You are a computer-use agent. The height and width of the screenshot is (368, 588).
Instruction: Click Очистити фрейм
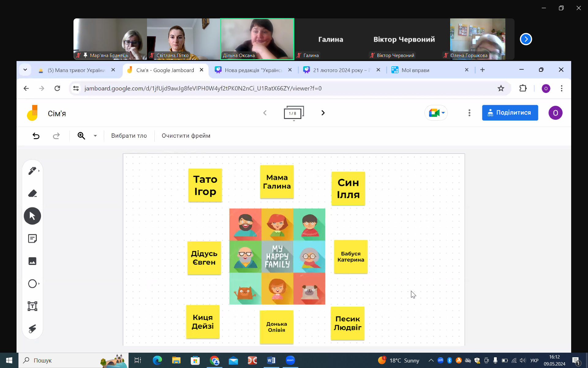[x=186, y=136]
